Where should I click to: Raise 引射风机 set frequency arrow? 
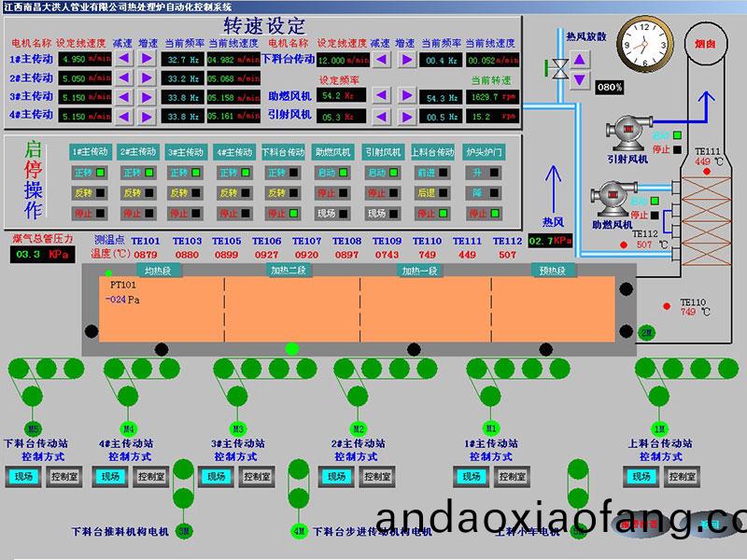(x=406, y=116)
